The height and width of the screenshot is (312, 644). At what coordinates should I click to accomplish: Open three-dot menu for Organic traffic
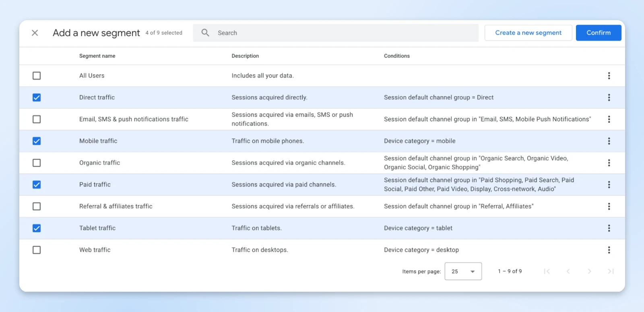[609, 163]
